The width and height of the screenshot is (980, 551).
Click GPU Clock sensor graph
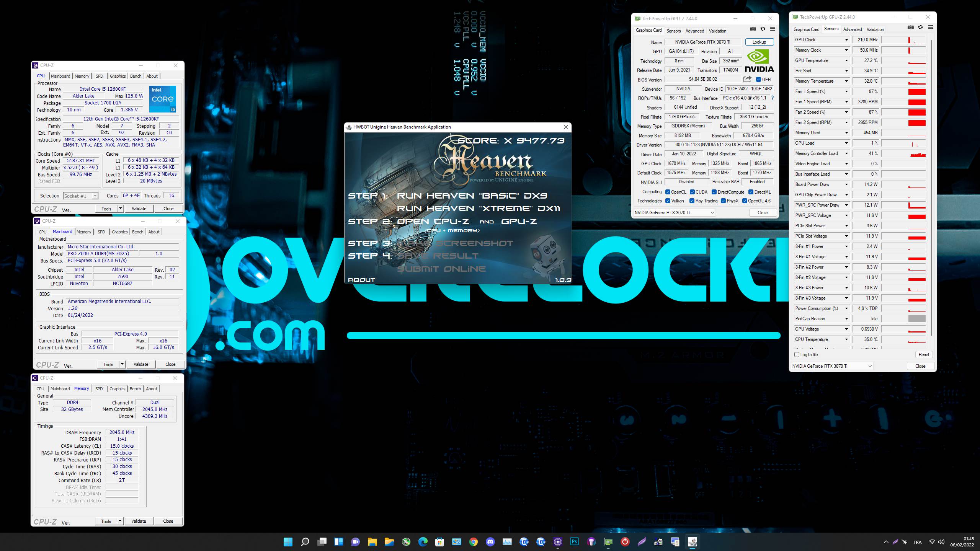tap(903, 40)
